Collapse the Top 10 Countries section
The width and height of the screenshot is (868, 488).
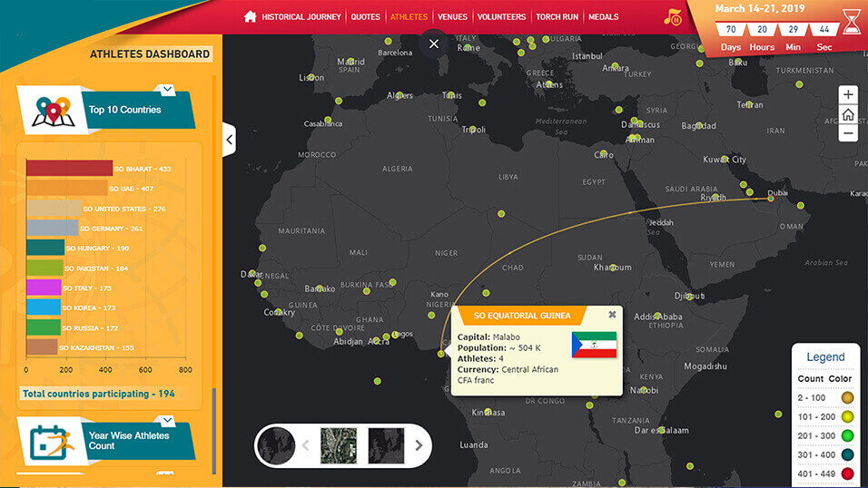[x=167, y=89]
